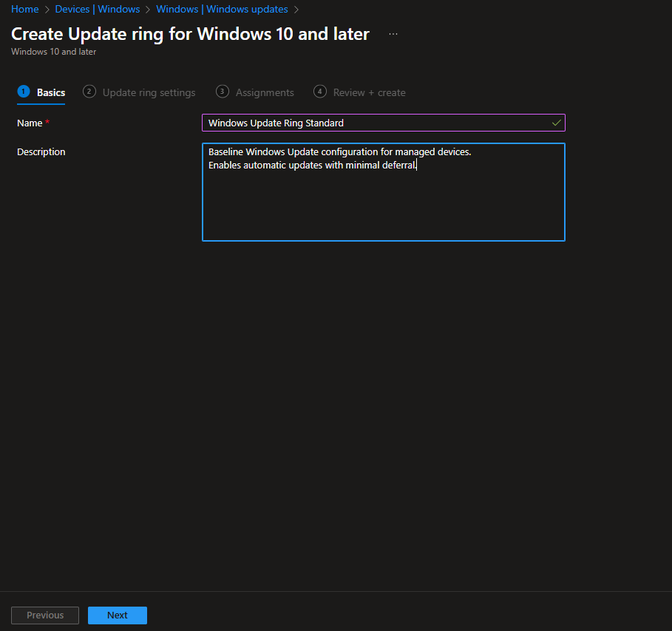This screenshot has height=631, width=672.
Task: Click the chevron after Windows updates breadcrumb
Action: (296, 10)
